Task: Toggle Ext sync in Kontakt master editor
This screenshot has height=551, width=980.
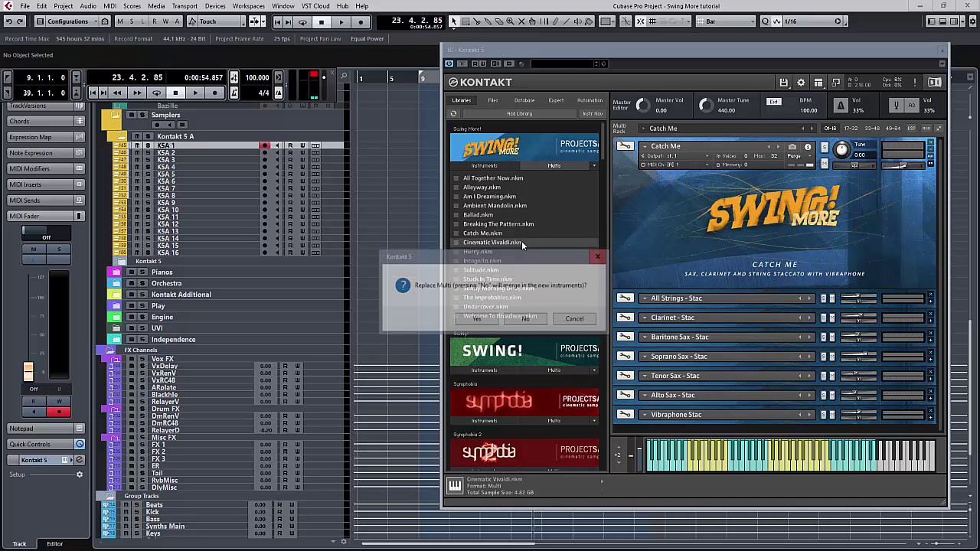Action: [773, 102]
